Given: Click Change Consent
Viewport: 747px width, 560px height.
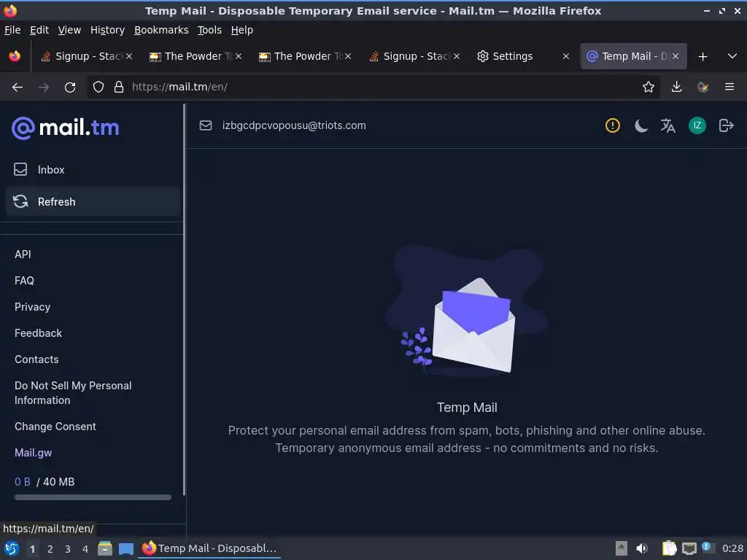Looking at the screenshot, I should pyautogui.click(x=55, y=426).
